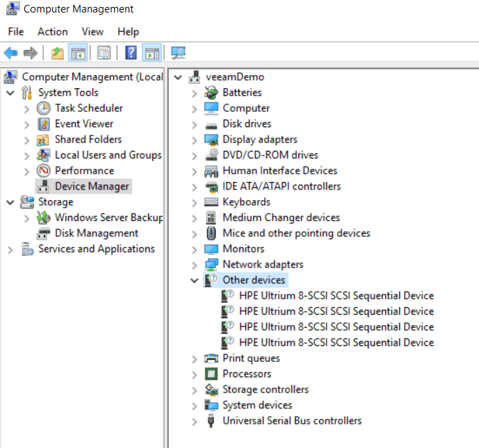This screenshot has width=479, height=448.
Task: Click the Back arrow toolbar button
Action: tap(10, 53)
